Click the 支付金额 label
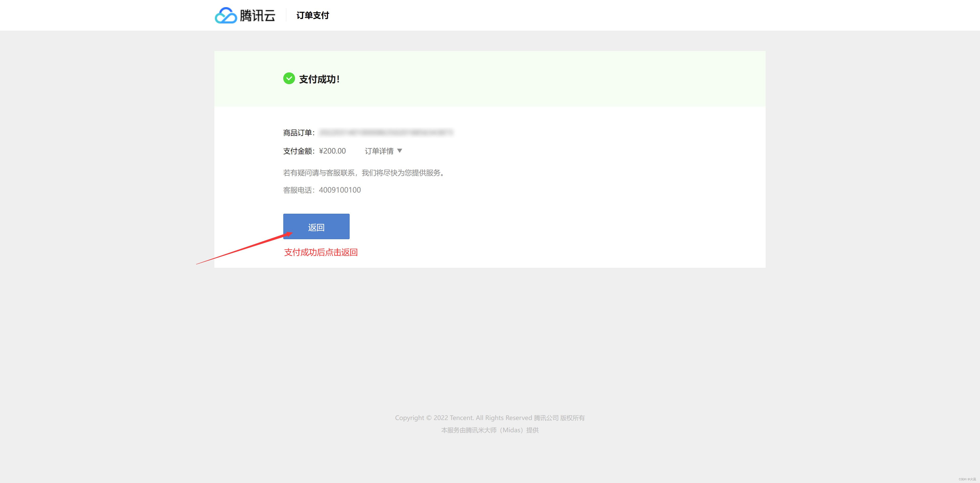980x483 pixels. 299,151
